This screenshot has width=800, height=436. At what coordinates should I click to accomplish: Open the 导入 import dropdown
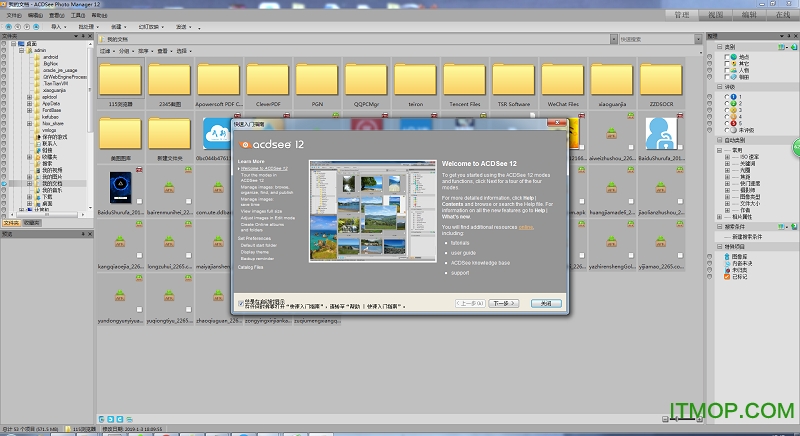point(59,27)
